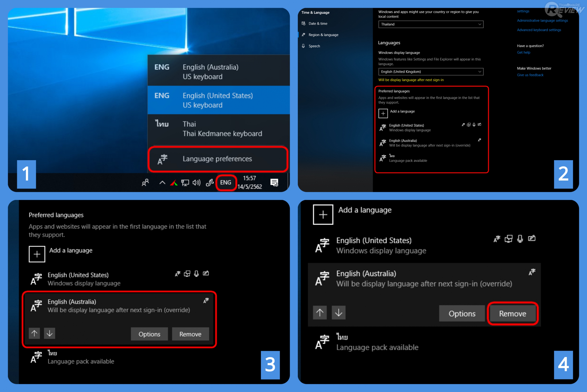Screen dimensions: 587x392
Task: Click the Administrative language settings link
Action: [542, 21]
